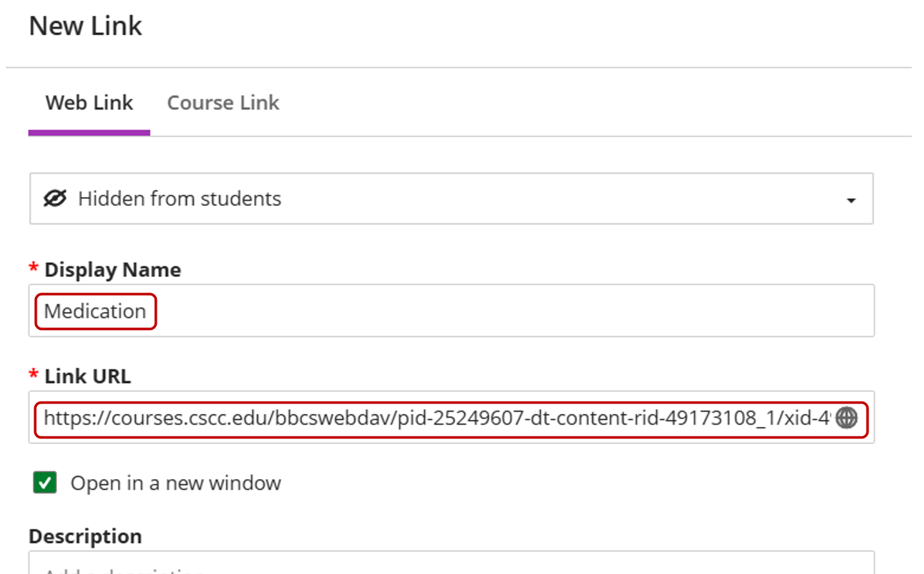924x574 pixels.
Task: Click the hidden-eye icon next to visibility status
Action: click(55, 198)
